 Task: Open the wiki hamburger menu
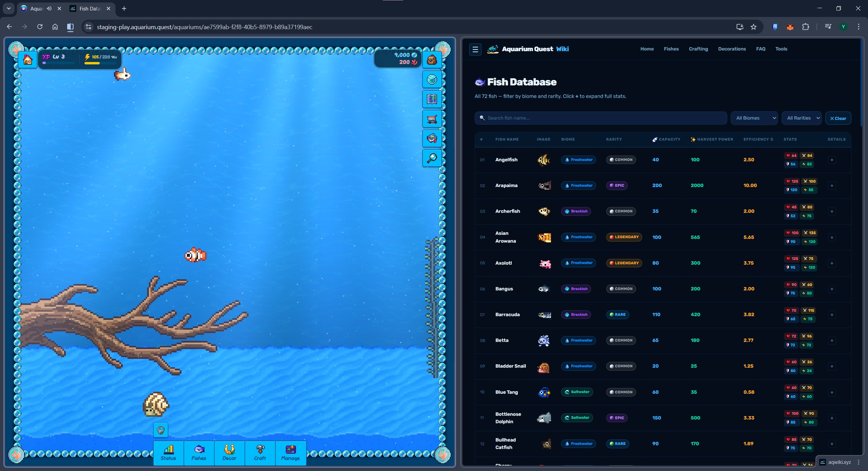tap(475, 49)
